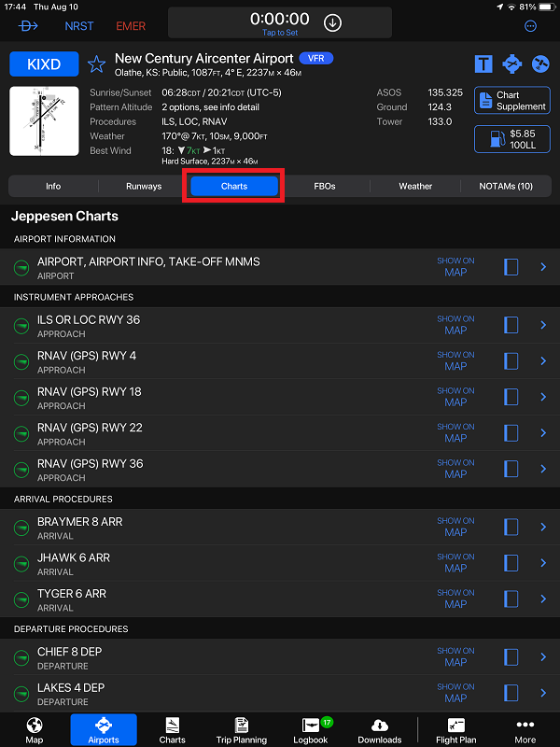Add RNAV (GPS) RWY 36 to binder
This screenshot has height=747, width=560.
pyautogui.click(x=511, y=469)
